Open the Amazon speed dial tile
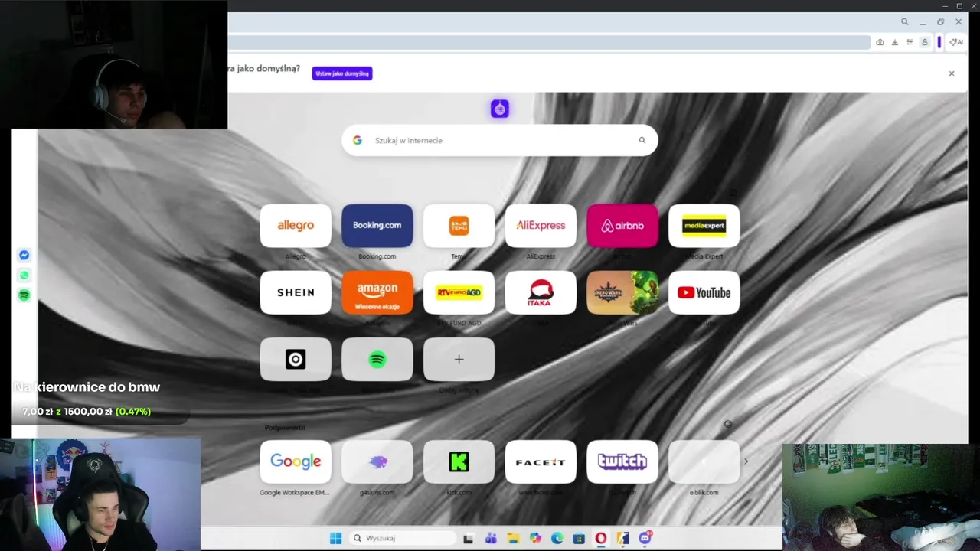Screen dimensions: 980x551 coord(377,292)
